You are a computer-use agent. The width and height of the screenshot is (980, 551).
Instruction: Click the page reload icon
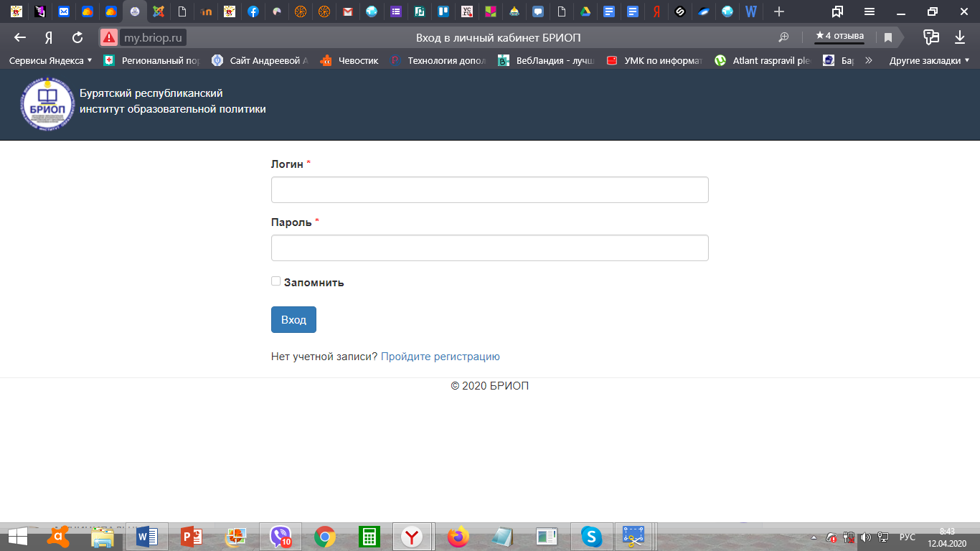click(77, 37)
